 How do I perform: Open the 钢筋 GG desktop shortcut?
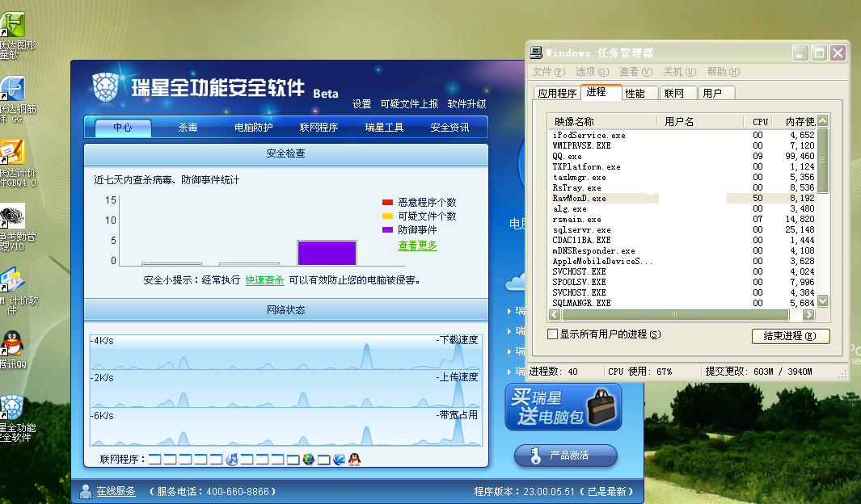(x=16, y=99)
